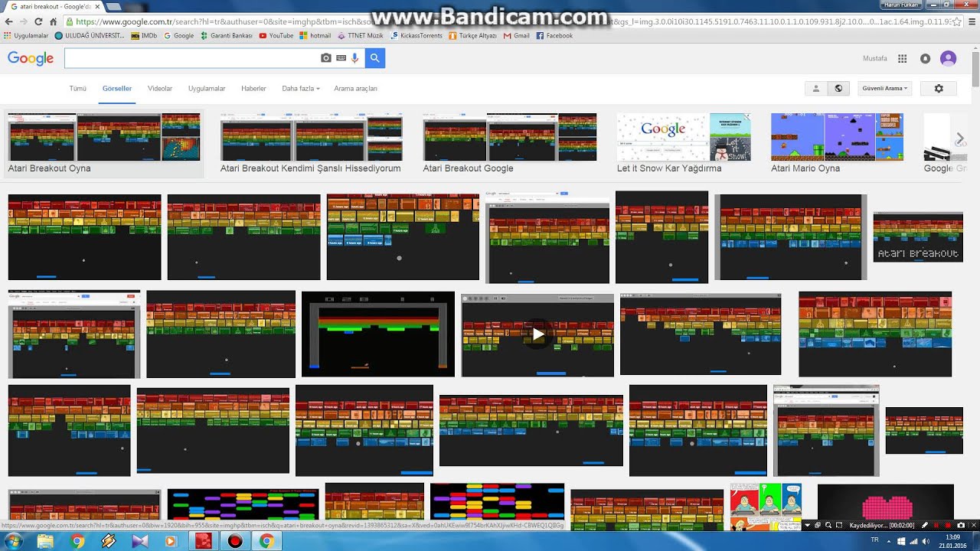Take a screenshot with Bandicam camera icon
The image size is (980, 551).
tap(961, 525)
